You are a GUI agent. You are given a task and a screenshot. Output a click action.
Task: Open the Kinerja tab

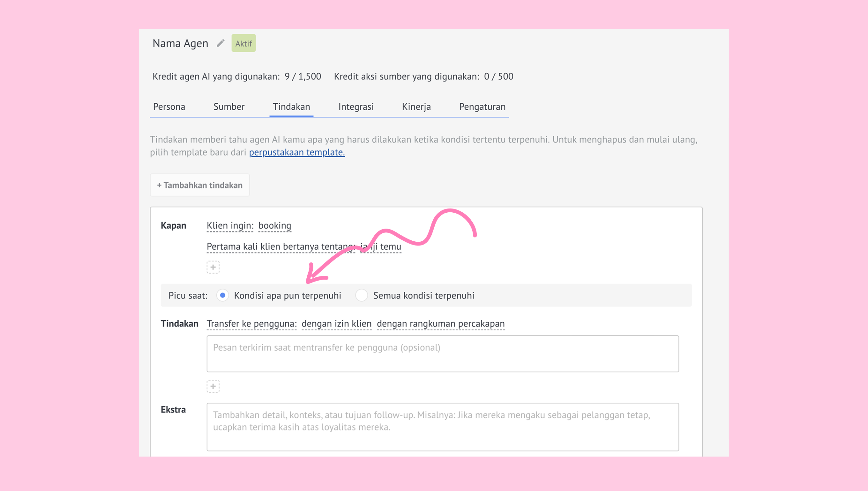pyautogui.click(x=416, y=106)
